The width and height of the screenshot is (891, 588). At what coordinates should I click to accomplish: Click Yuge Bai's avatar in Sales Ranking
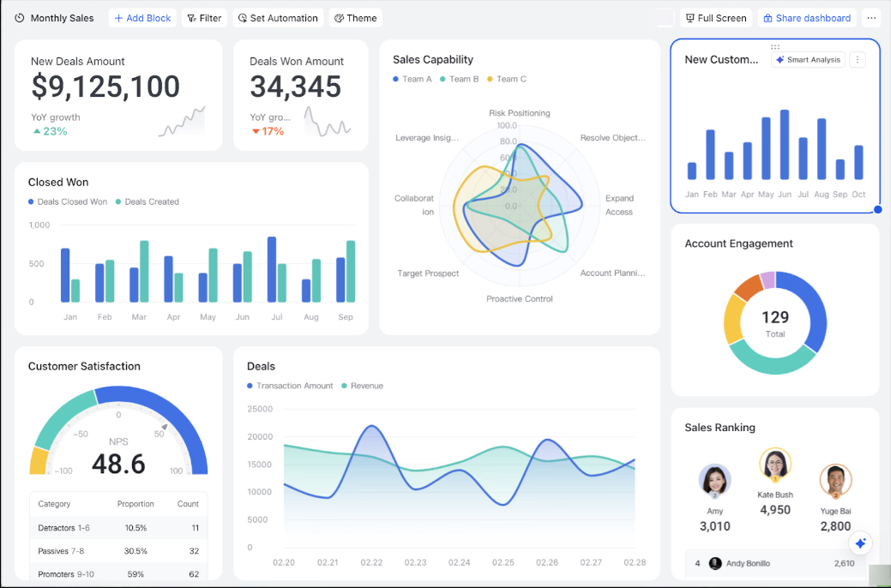(x=835, y=481)
